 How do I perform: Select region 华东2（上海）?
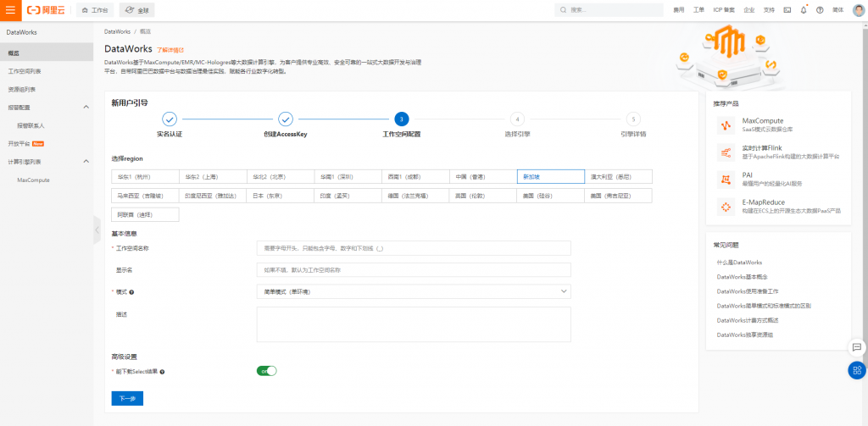click(x=213, y=176)
